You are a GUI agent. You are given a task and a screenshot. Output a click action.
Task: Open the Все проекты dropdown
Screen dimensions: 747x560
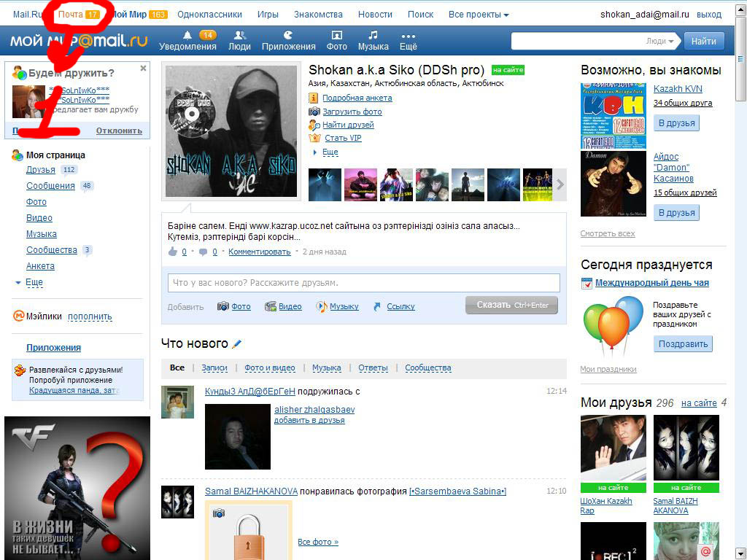click(x=479, y=15)
